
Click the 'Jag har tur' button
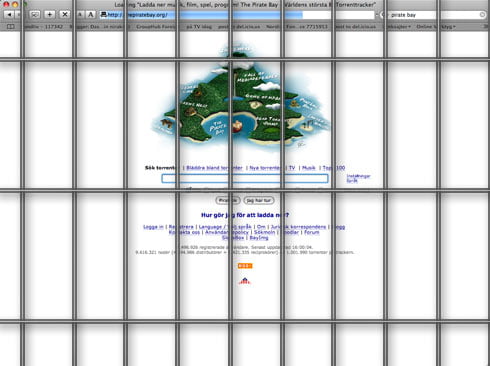click(259, 200)
